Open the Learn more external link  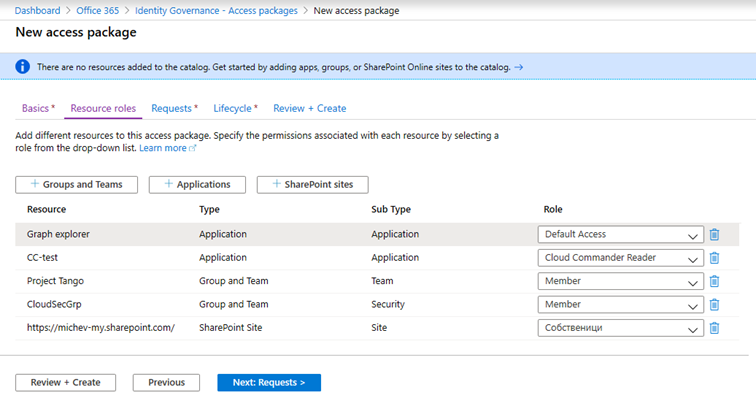pos(167,148)
